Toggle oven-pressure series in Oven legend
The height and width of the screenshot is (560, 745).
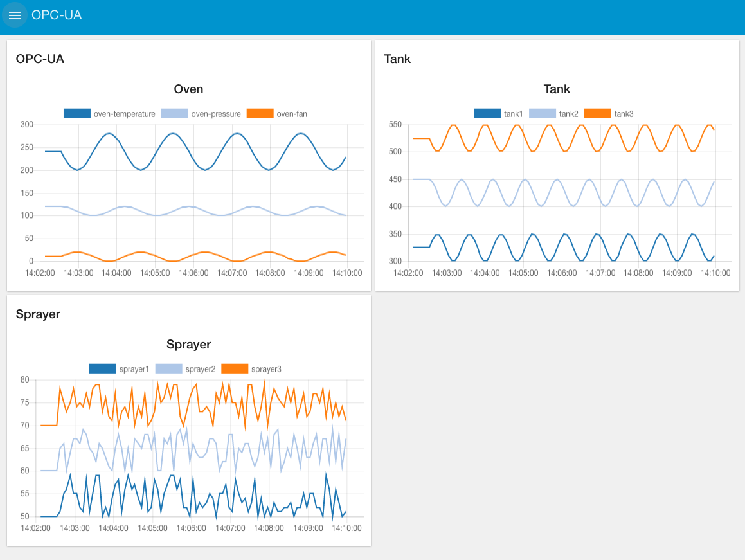point(201,114)
